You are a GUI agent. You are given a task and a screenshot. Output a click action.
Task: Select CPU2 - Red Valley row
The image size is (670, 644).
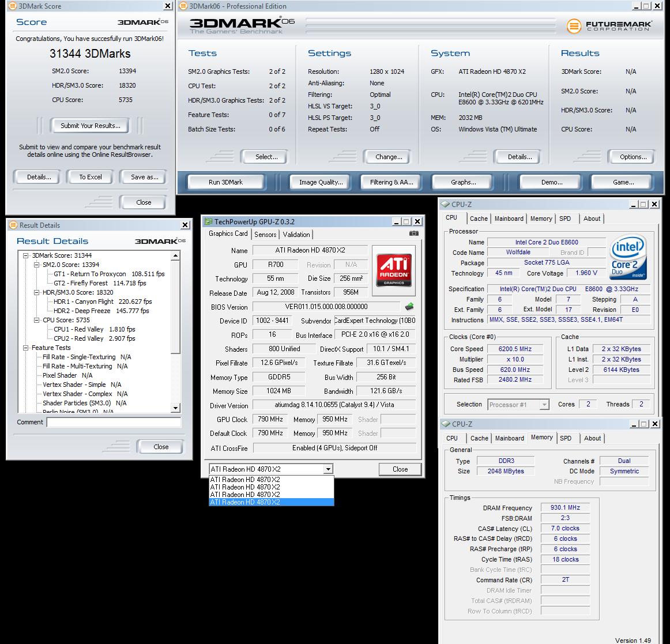(94, 338)
